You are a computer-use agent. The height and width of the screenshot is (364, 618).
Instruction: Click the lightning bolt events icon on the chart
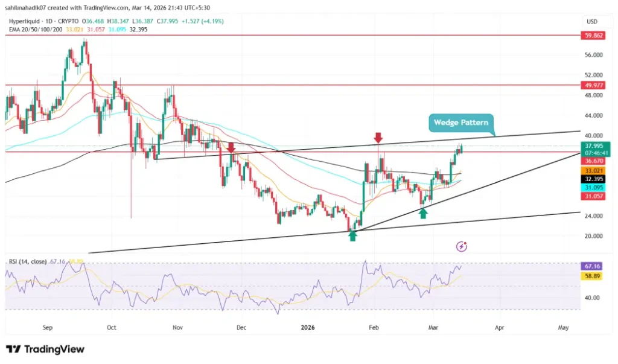pyautogui.click(x=460, y=246)
